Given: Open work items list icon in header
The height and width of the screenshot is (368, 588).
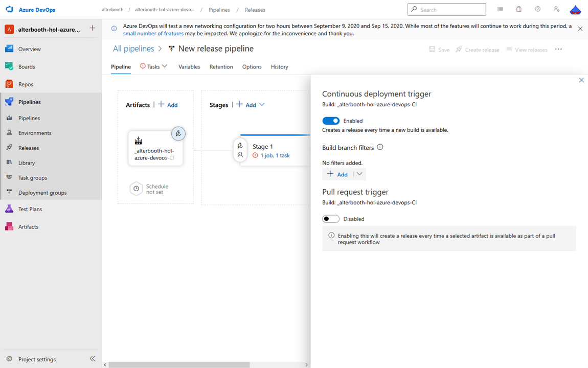Looking at the screenshot, I should [500, 9].
